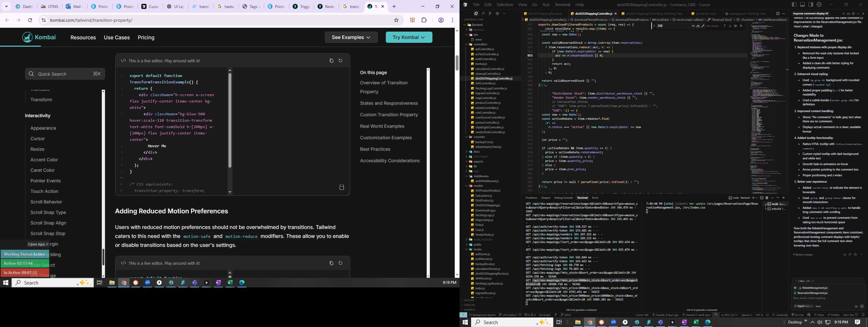
Task: Open OneNote from the left taskbar
Action: click(218, 283)
